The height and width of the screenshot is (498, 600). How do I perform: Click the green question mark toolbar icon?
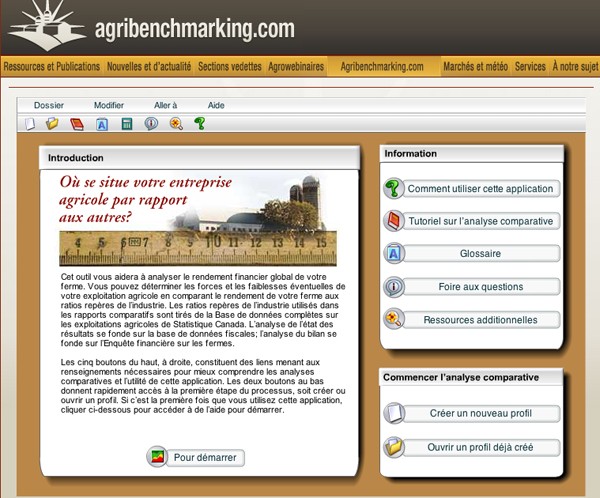click(200, 124)
